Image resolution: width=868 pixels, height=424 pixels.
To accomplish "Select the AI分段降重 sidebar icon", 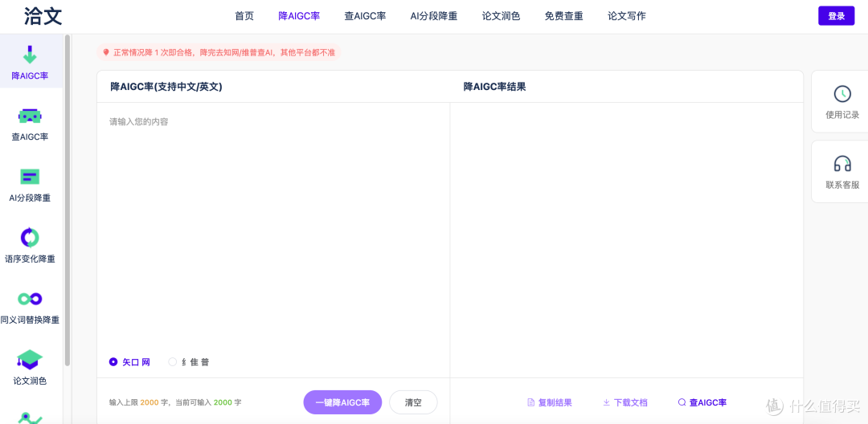I will 30,177.
